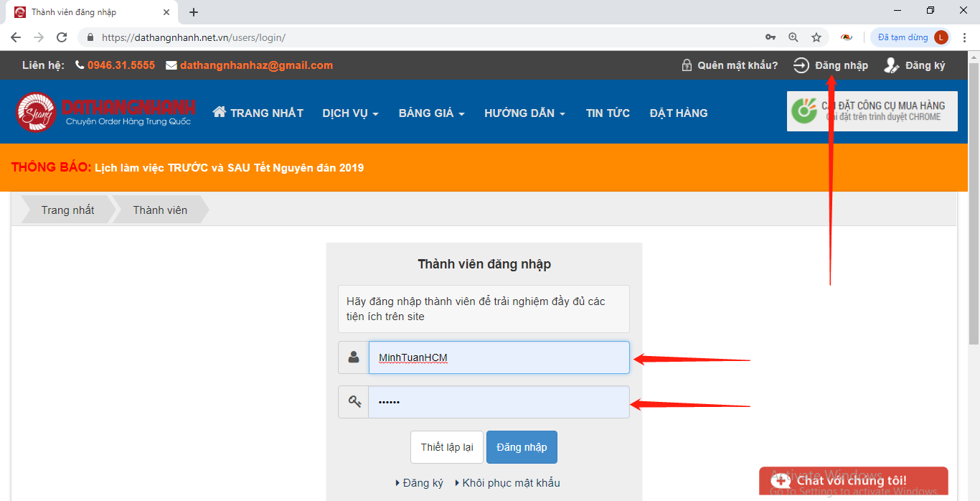Click the DATHANGNHANH site logo

[105, 113]
